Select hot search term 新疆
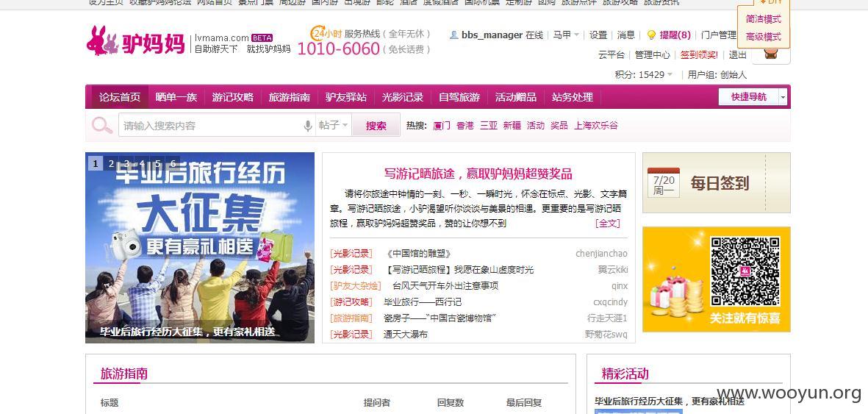 512,125
